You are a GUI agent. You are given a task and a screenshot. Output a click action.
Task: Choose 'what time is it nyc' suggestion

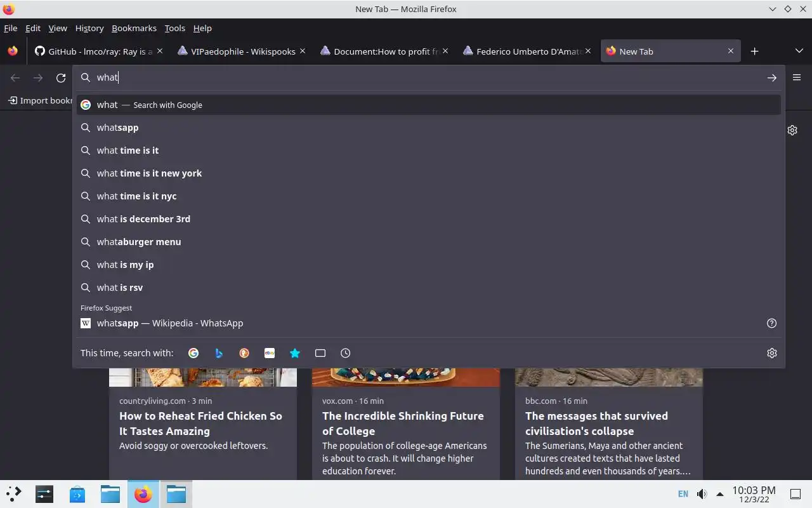tap(429, 196)
